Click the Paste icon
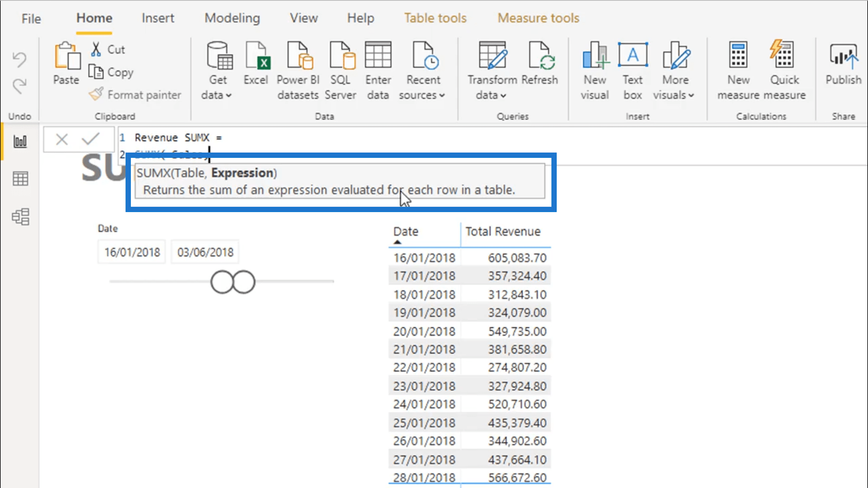Viewport: 868px width, 488px height. coord(67,56)
